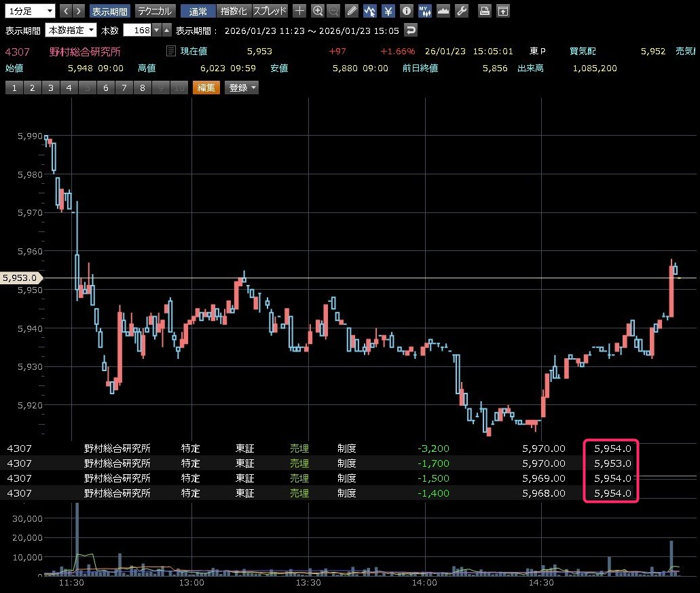
Task: Open the テクニカル technical indicators button
Action: [155, 11]
